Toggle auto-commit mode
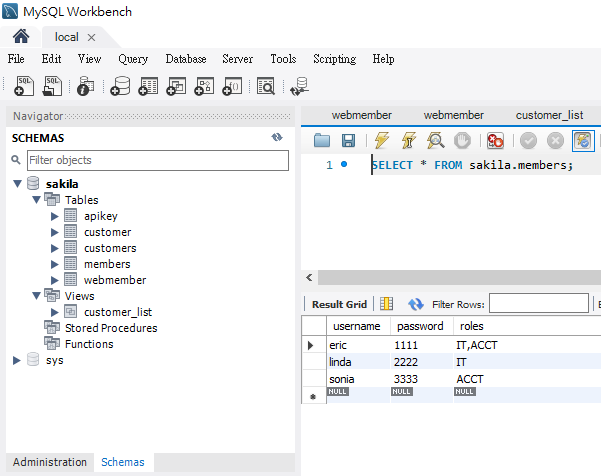Image resolution: width=601 pixels, height=476 pixels. coord(583,141)
